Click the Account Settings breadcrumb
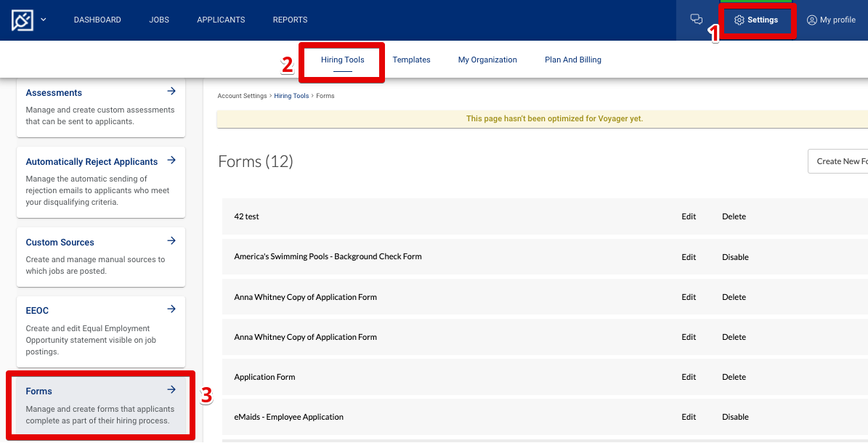The height and width of the screenshot is (443, 868). coord(242,95)
